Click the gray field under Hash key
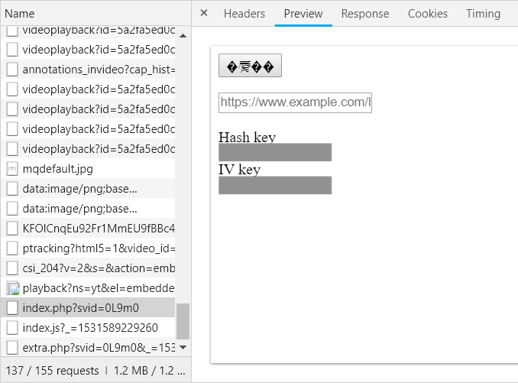 [275, 152]
